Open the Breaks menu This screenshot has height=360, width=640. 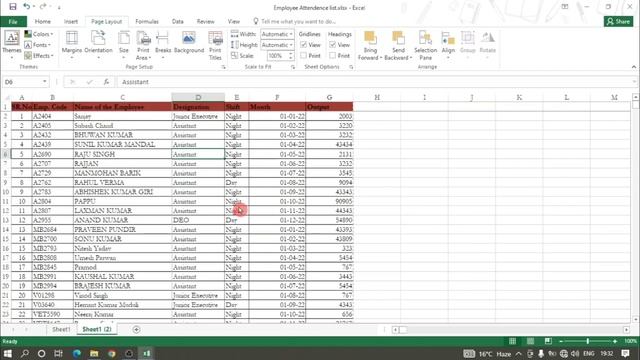[163, 45]
